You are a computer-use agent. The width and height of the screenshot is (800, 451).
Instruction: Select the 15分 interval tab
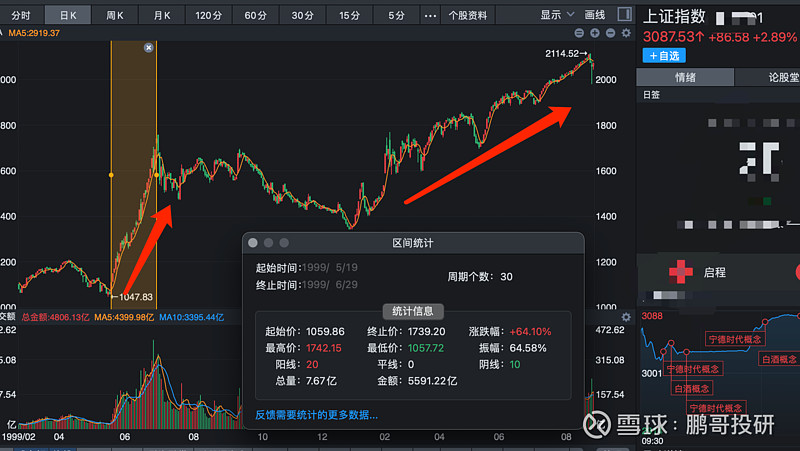click(x=349, y=15)
